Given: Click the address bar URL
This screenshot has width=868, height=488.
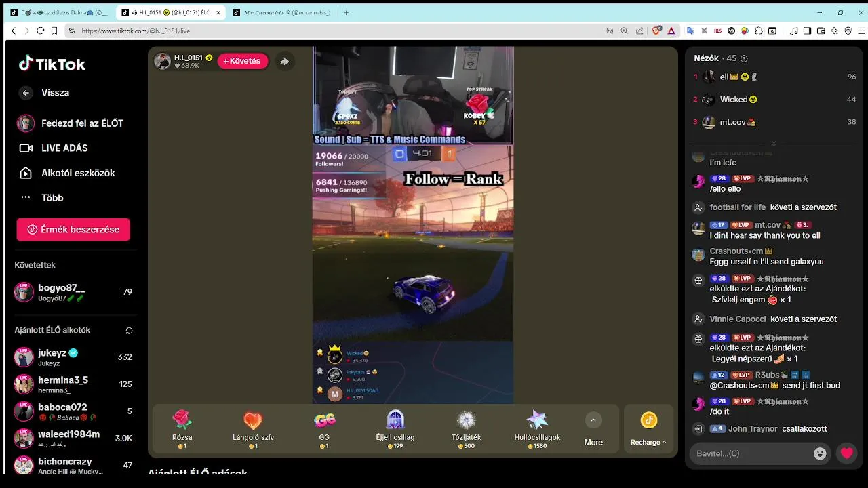Looking at the screenshot, I should tap(136, 30).
